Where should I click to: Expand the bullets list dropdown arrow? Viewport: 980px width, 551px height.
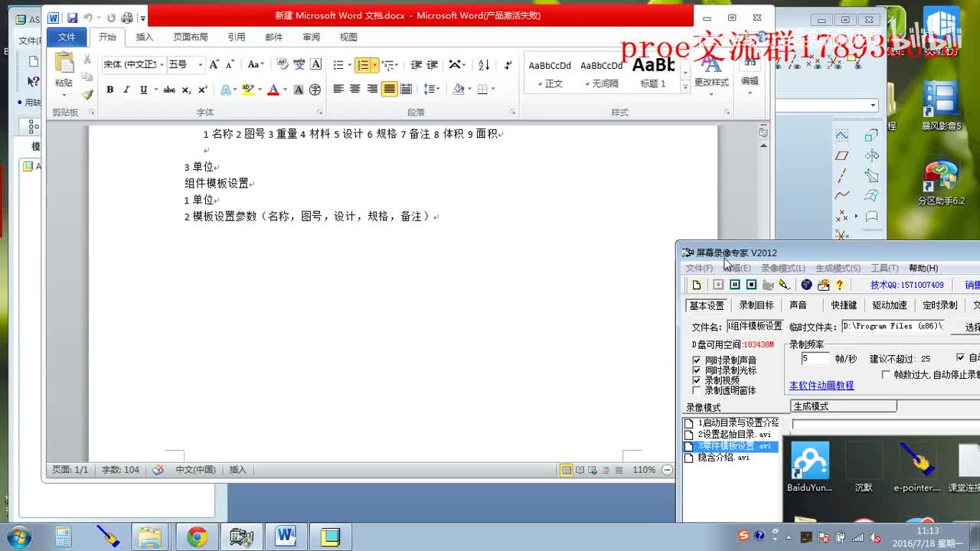pos(349,65)
